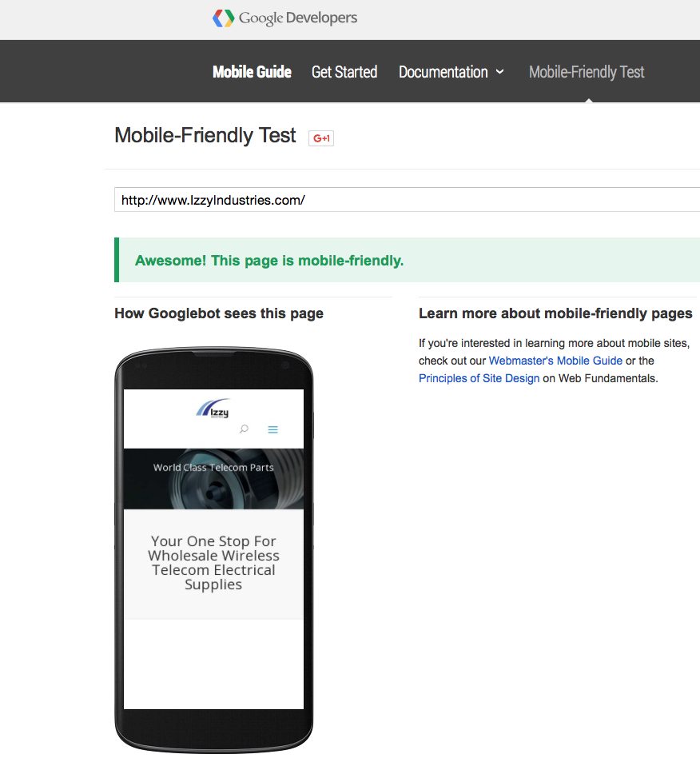700x770 pixels.
Task: Click the Izzy logo in phone preview
Action: tap(213, 409)
